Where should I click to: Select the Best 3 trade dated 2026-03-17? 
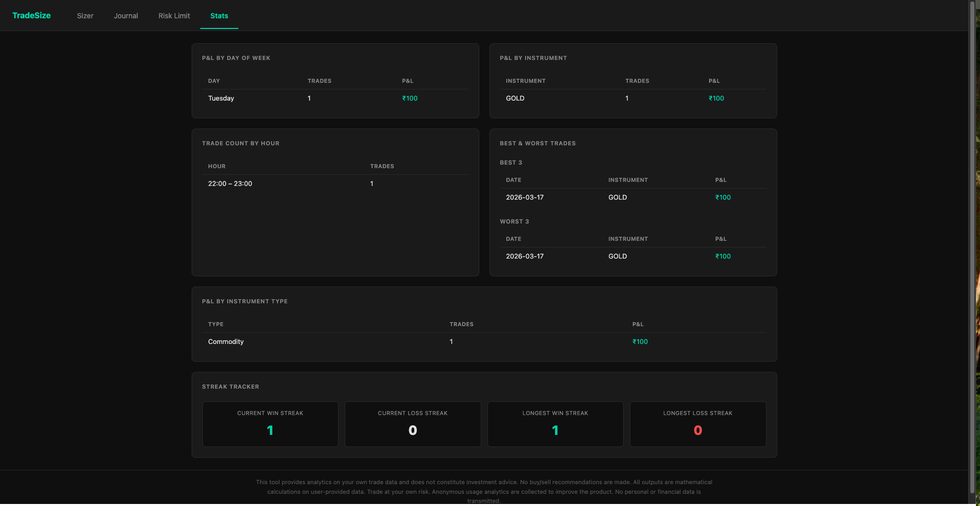click(x=525, y=197)
